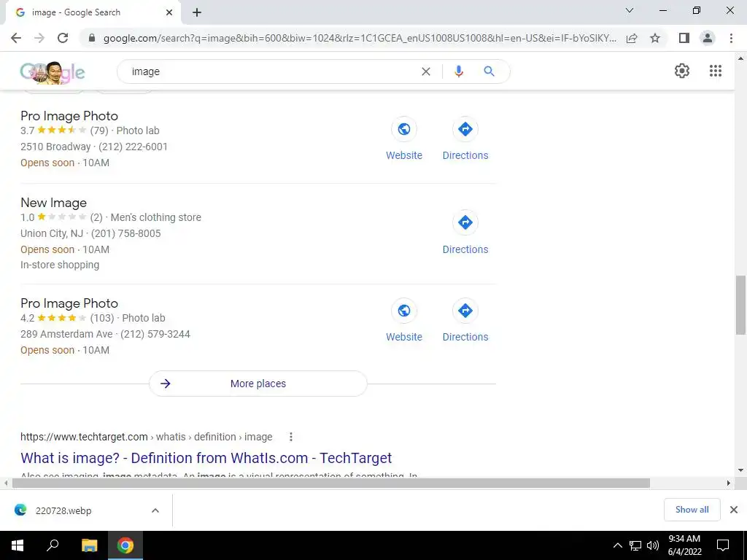Image resolution: width=747 pixels, height=560 pixels.
Task: Close the 'image - Google Search' tab
Action: tap(169, 12)
